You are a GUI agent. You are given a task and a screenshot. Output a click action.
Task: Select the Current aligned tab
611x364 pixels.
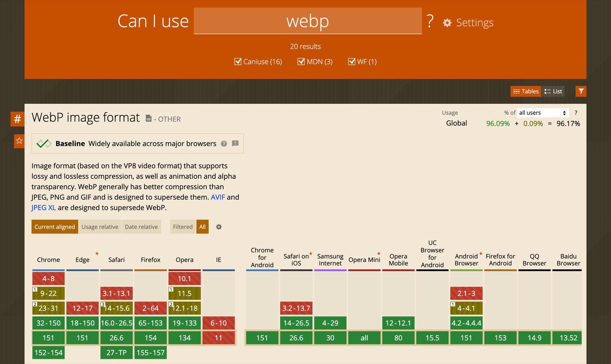click(55, 227)
